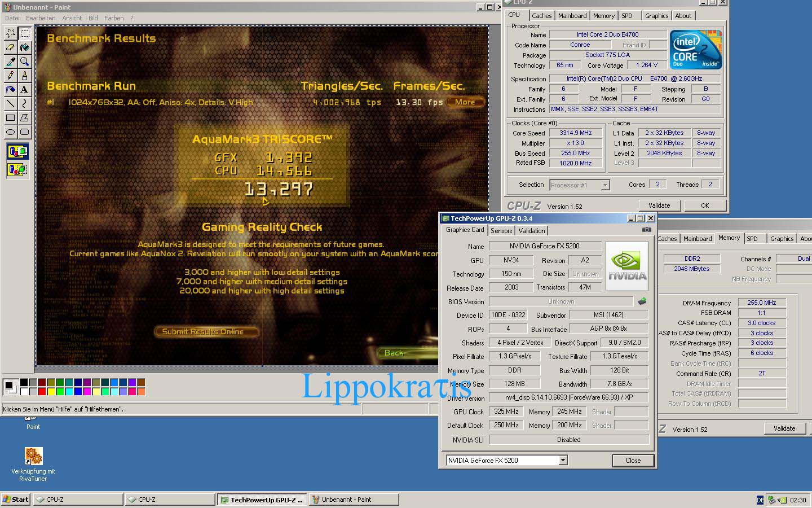Enable opaque selection mode in Paint
The width and height of the screenshot is (812, 508).
pos(17,151)
